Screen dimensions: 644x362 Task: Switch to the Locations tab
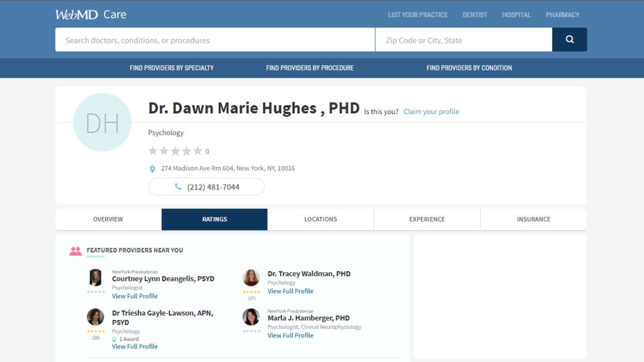point(320,219)
